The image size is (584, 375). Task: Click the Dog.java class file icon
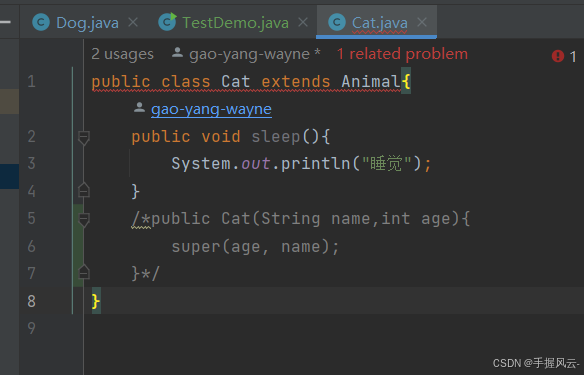click(41, 22)
